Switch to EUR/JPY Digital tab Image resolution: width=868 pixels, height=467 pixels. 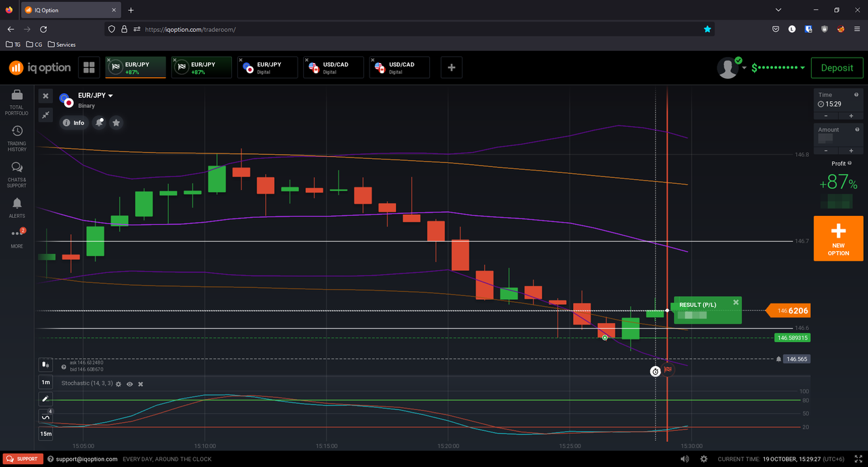(x=267, y=67)
